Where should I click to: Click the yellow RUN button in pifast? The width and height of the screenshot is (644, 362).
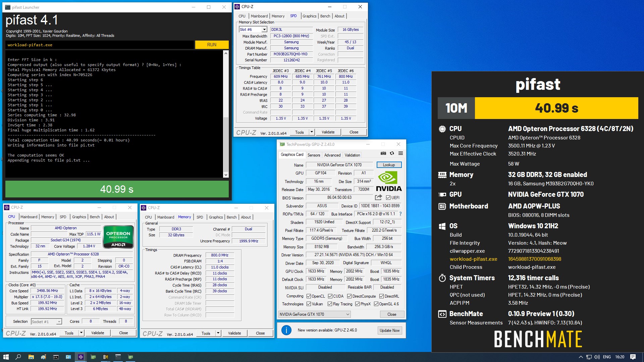[212, 45]
